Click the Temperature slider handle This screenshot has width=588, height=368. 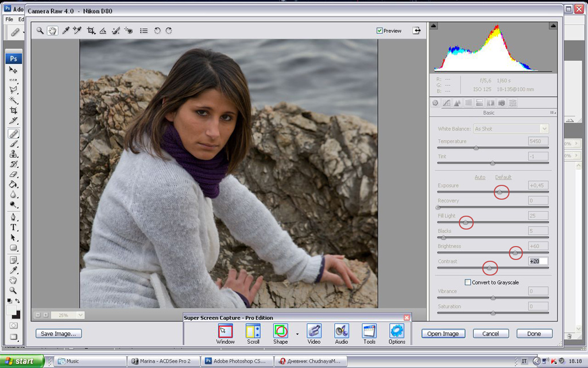click(x=476, y=148)
